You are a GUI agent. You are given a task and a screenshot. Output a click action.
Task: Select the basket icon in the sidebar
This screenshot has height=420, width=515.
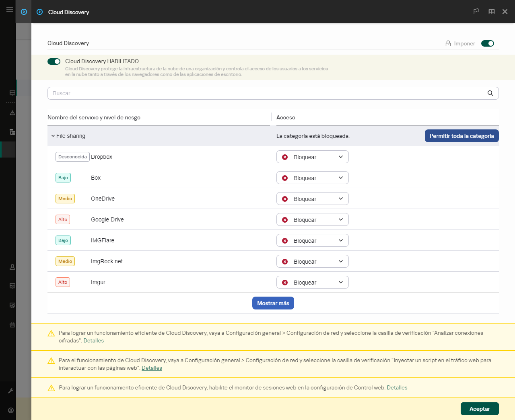(x=12, y=325)
